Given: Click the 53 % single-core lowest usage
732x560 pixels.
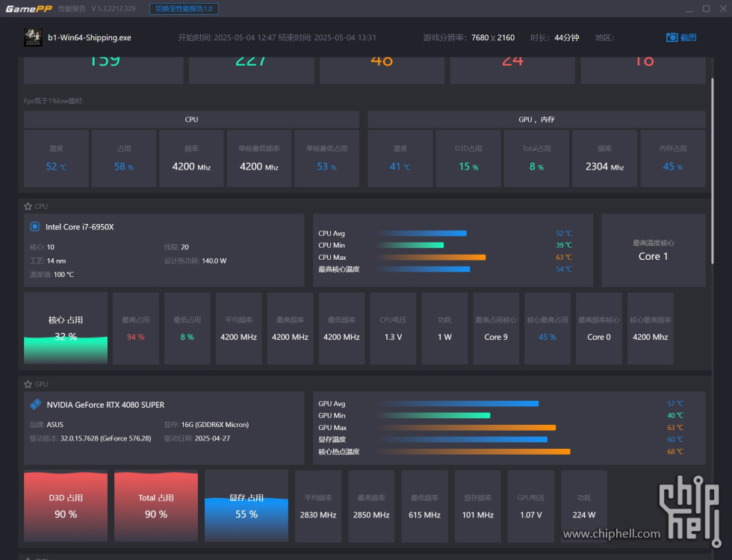Looking at the screenshot, I should pos(327,167).
